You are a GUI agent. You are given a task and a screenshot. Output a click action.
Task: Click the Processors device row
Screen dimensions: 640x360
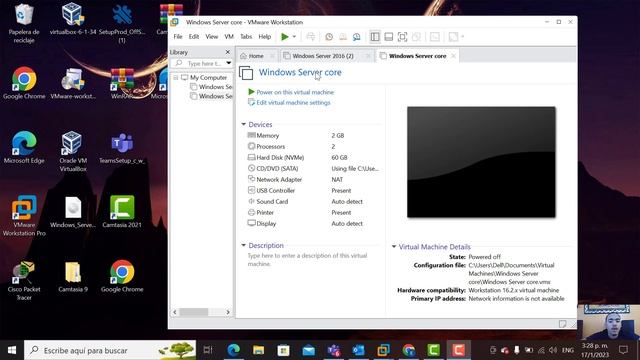[x=313, y=147]
